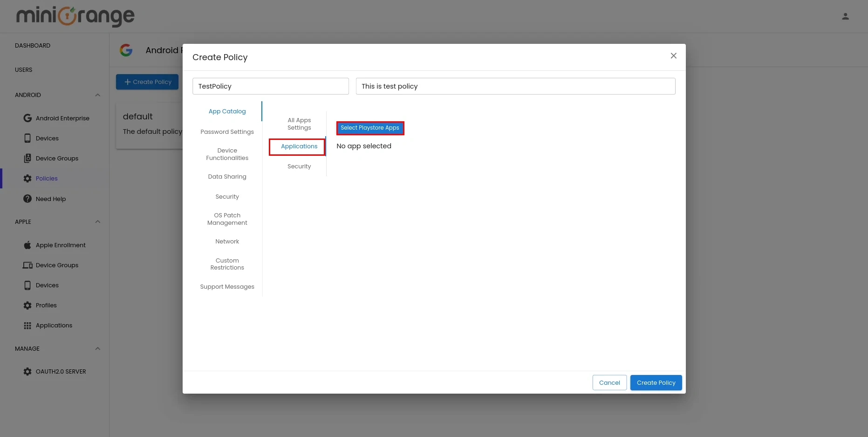Open the OS Patch Management tab

pos(227,219)
